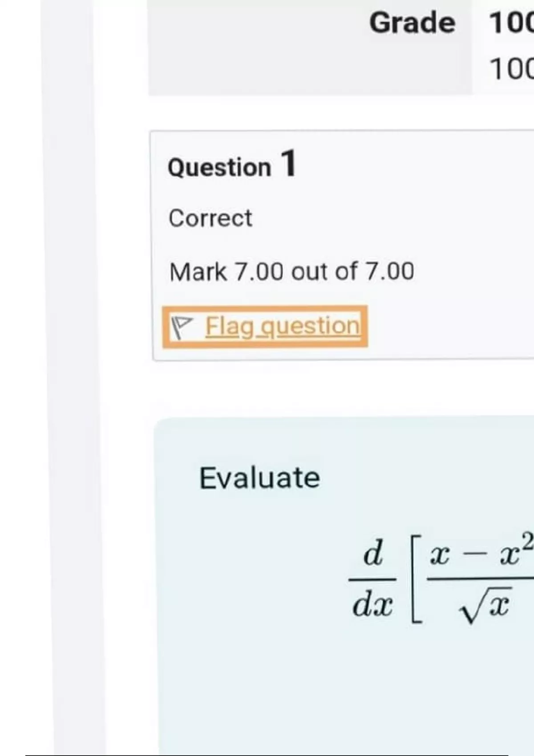Click the word Evaluate

pos(259,478)
